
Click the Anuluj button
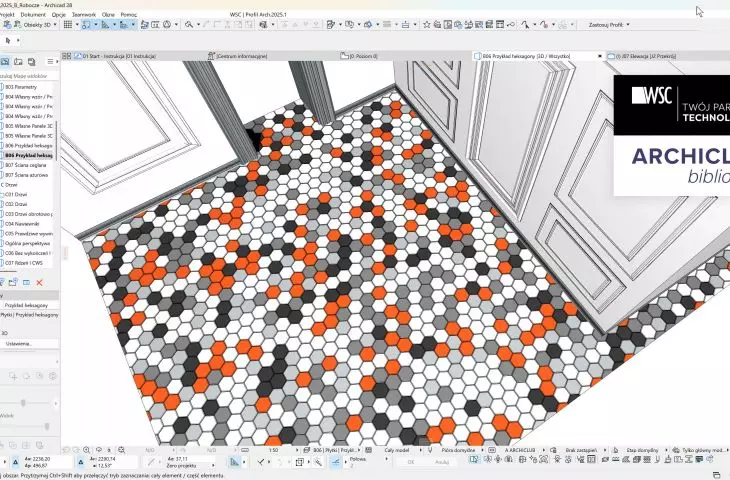(x=442, y=462)
